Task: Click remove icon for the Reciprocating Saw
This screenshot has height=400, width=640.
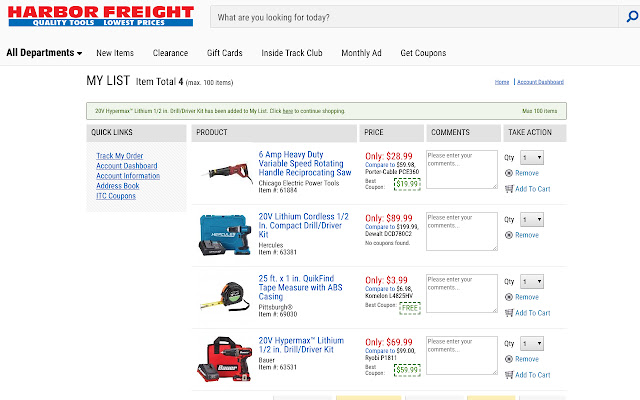Action: pyautogui.click(x=508, y=173)
